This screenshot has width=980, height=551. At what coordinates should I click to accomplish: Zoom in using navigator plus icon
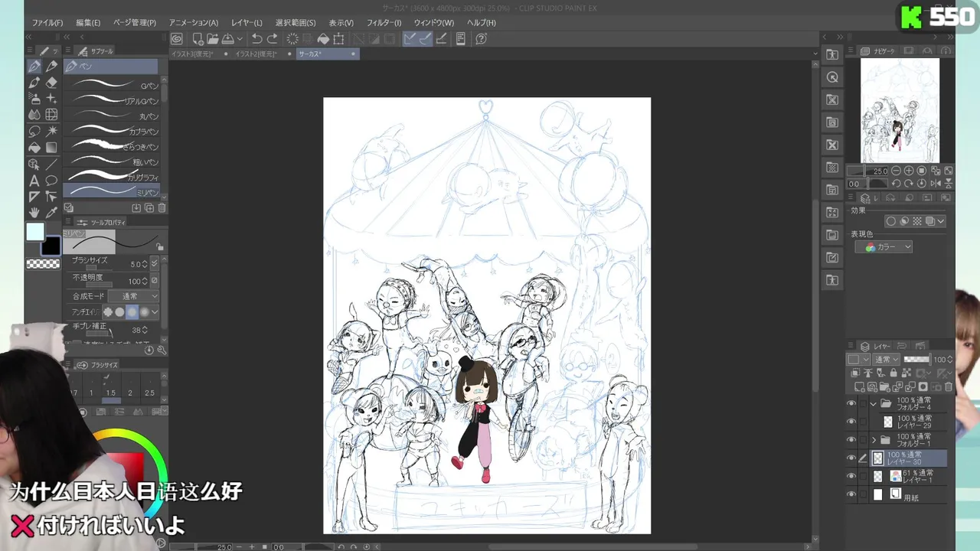click(909, 171)
